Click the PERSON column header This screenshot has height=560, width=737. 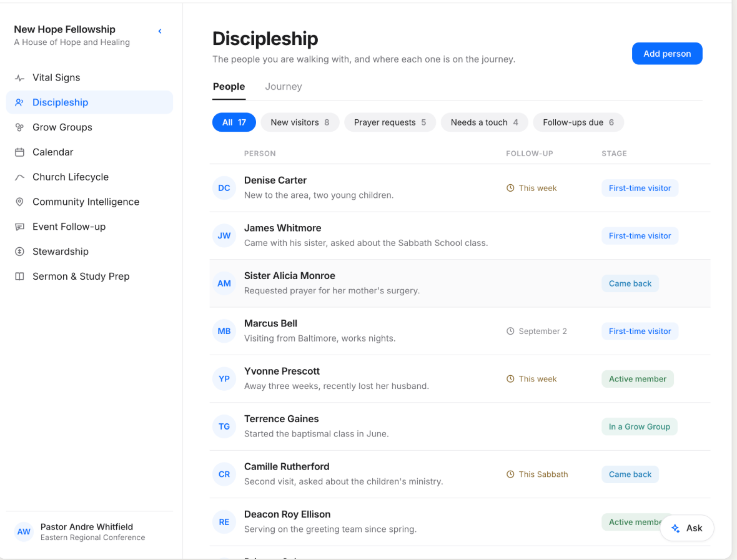[x=260, y=154]
